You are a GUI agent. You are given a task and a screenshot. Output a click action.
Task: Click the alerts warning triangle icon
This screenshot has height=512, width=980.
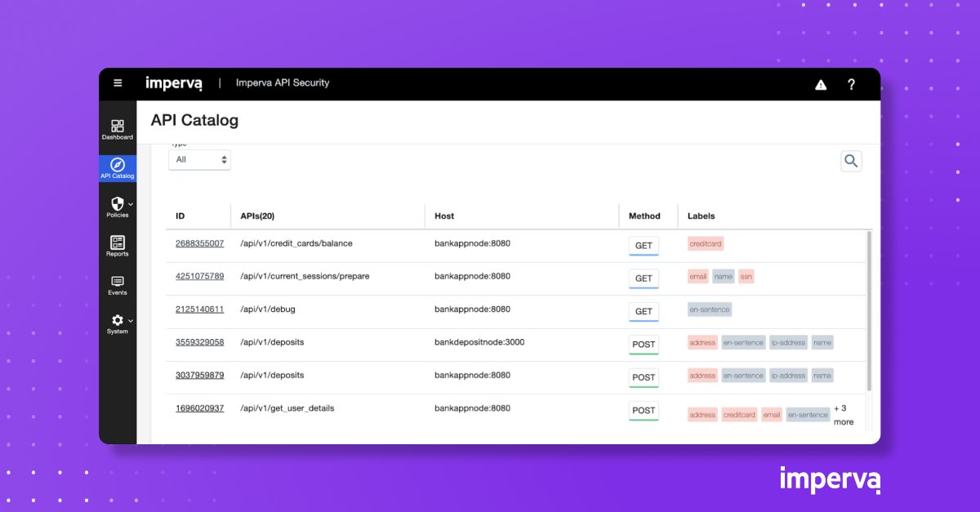(x=820, y=83)
